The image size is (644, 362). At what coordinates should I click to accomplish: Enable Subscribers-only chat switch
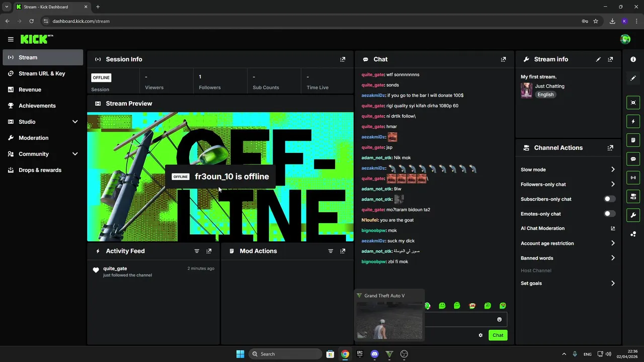pyautogui.click(x=610, y=199)
